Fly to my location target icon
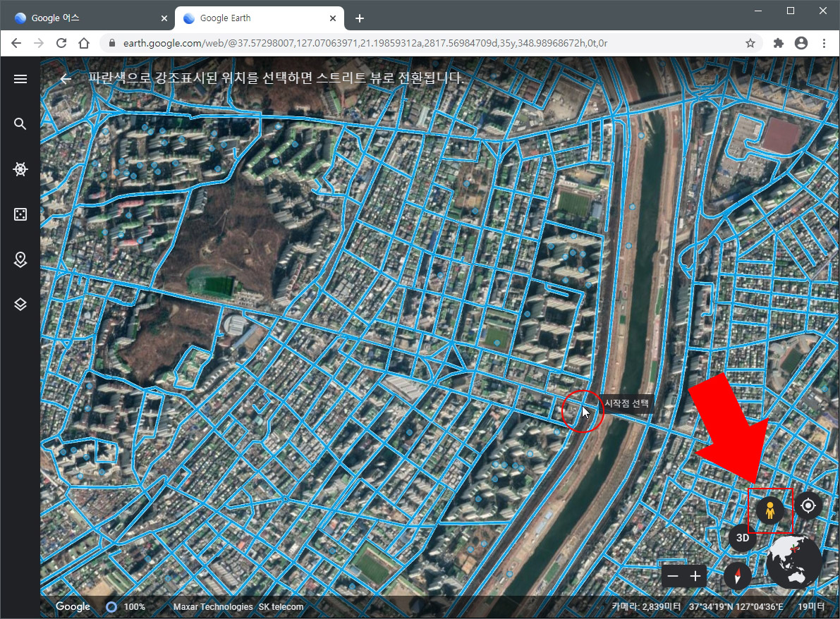 tap(808, 505)
